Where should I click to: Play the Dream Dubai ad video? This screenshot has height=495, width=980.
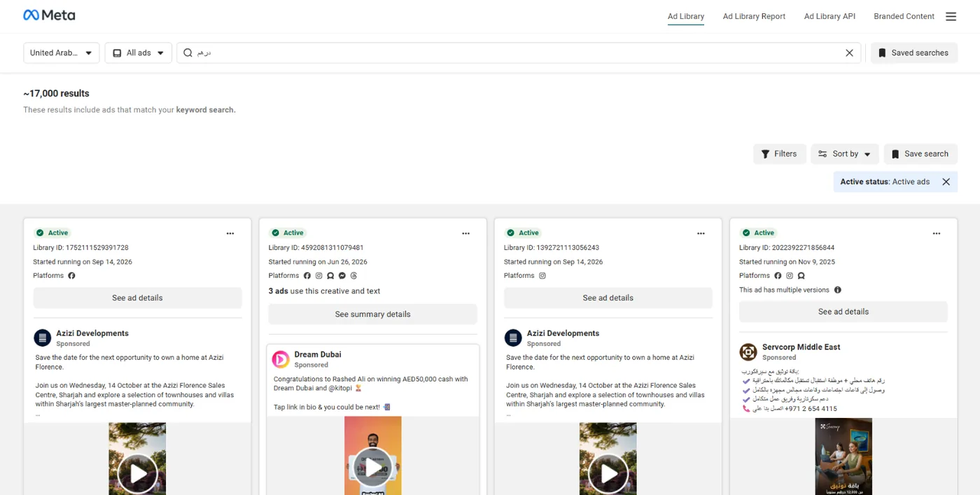[x=373, y=467]
